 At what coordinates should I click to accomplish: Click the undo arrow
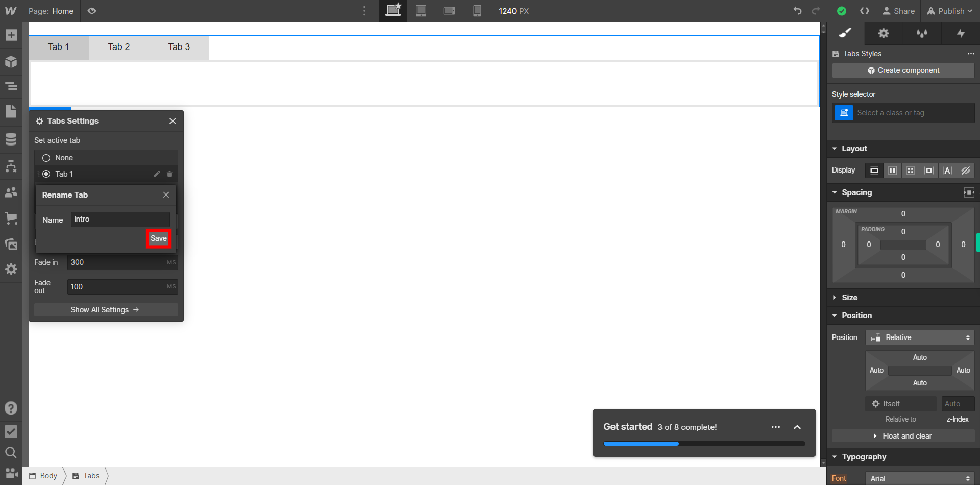pos(797,11)
